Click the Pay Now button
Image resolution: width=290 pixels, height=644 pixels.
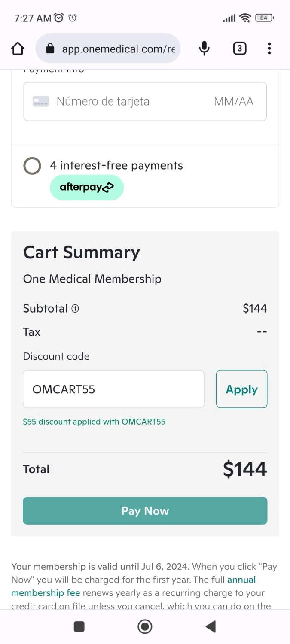145,511
